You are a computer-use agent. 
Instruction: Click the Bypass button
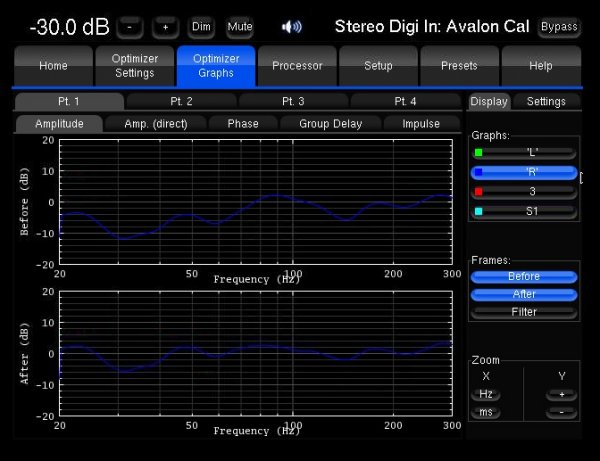(x=559, y=26)
